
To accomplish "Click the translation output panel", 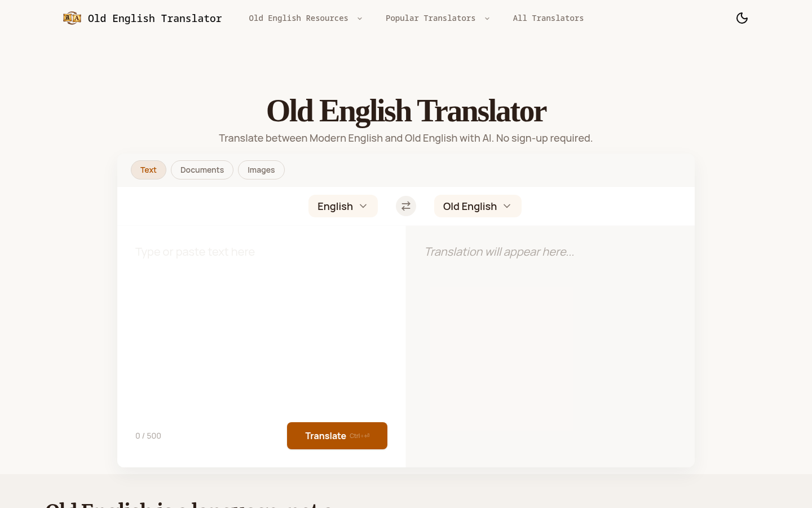I will 550,347.
